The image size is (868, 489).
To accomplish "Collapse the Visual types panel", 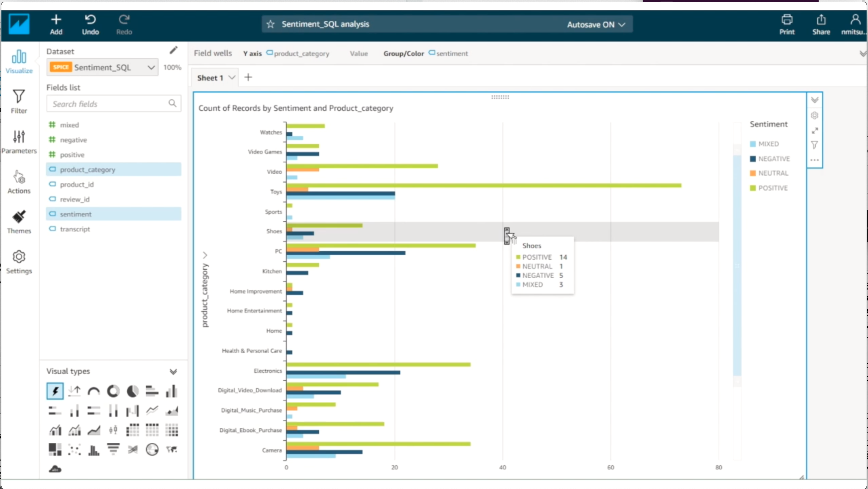I will click(173, 372).
